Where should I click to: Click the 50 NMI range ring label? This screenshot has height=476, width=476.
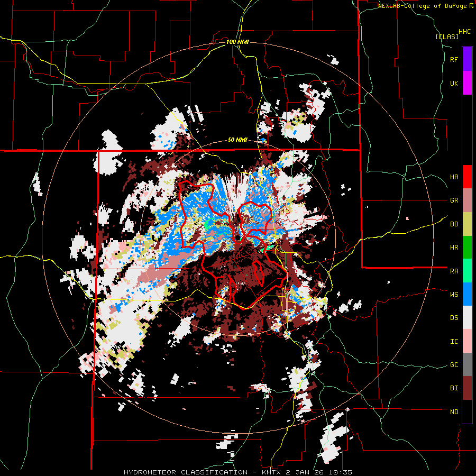(x=237, y=140)
